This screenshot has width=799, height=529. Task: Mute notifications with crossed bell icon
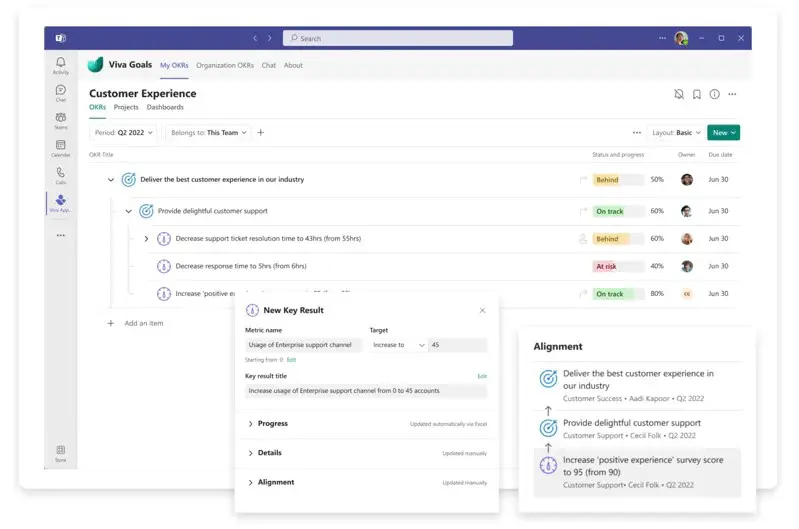click(x=679, y=94)
